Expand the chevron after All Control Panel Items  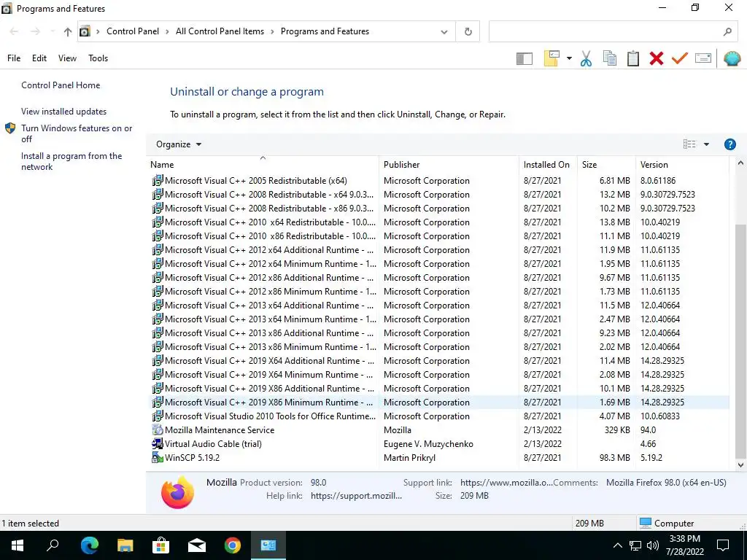coord(272,31)
